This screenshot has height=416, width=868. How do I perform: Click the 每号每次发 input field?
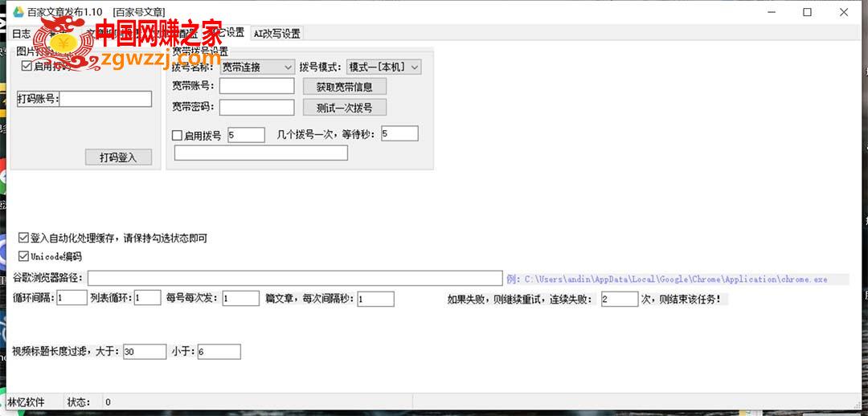241,299
